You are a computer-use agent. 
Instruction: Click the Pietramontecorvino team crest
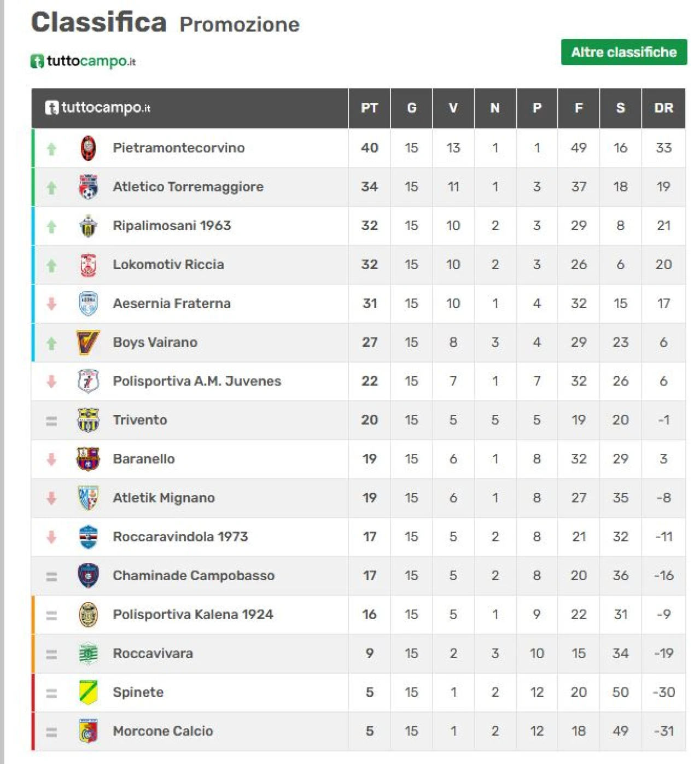tap(88, 148)
